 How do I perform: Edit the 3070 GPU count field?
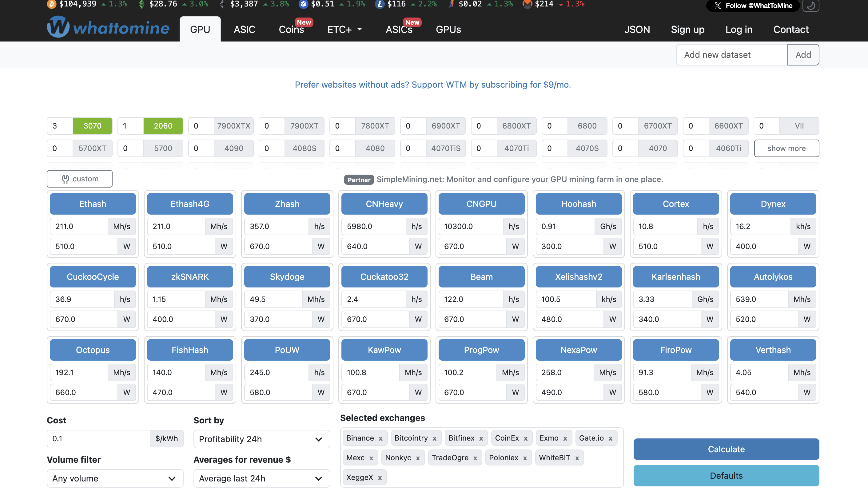click(60, 126)
